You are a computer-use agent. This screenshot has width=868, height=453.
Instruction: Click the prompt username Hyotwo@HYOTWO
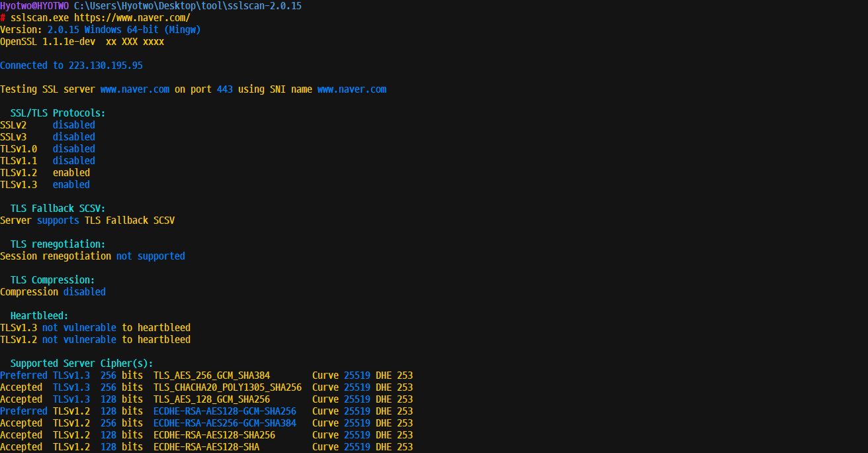tap(34, 6)
